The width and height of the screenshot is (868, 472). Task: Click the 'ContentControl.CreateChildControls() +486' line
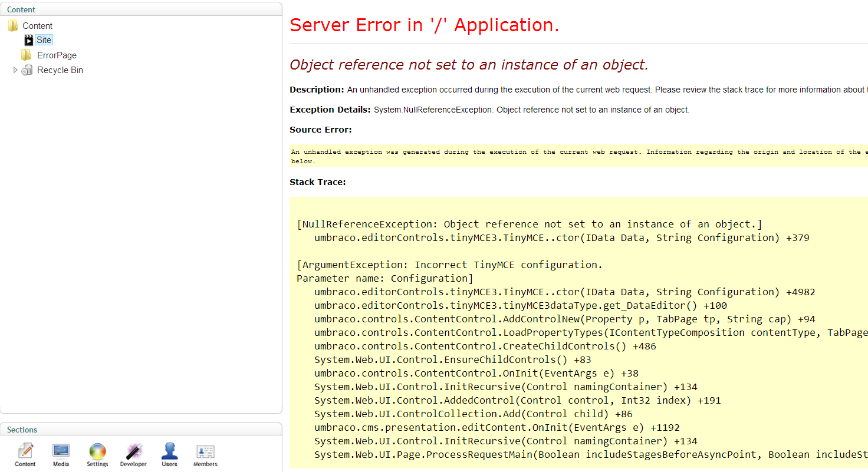(485, 346)
